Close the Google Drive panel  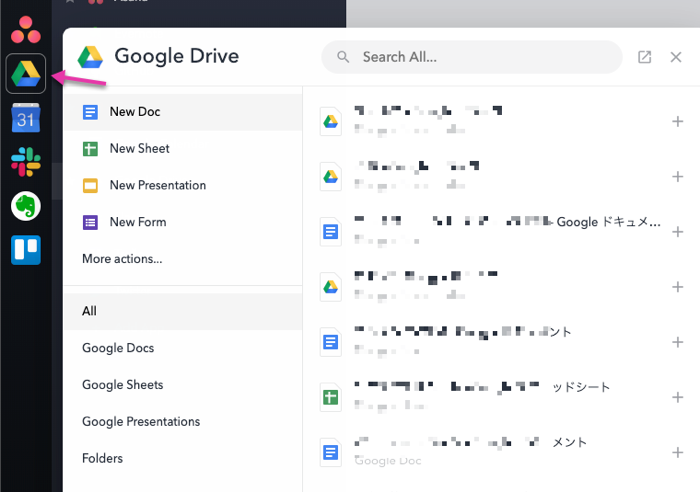(675, 57)
